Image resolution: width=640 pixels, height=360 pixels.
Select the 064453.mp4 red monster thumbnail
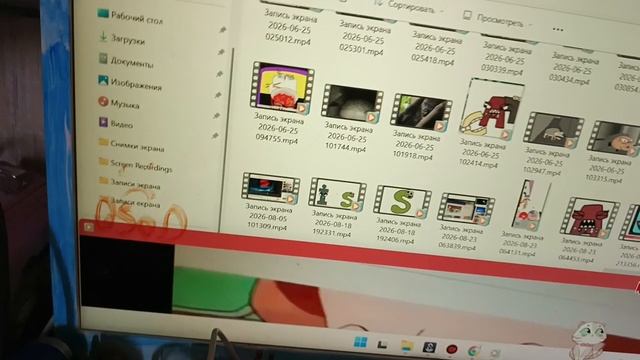coord(590,218)
